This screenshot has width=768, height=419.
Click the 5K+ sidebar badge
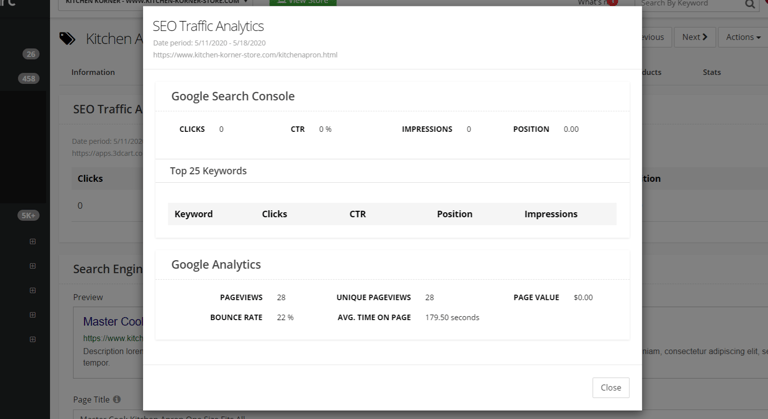[x=29, y=215]
